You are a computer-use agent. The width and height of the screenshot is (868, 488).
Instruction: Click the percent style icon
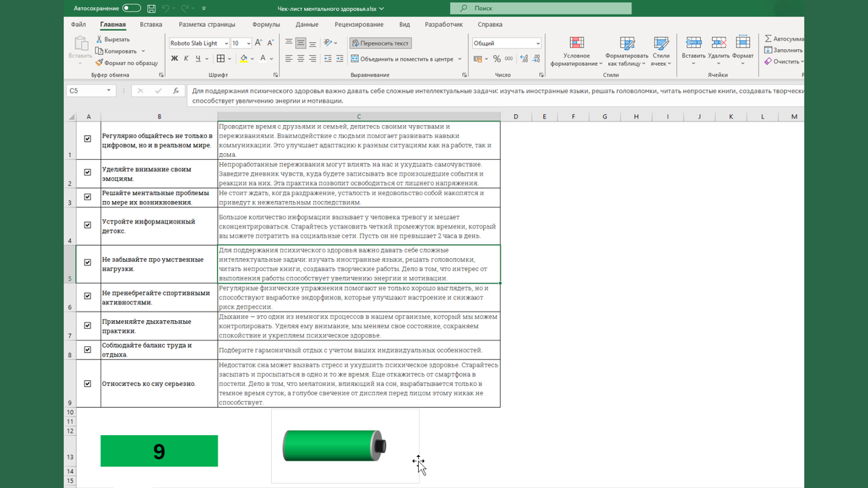tap(497, 59)
